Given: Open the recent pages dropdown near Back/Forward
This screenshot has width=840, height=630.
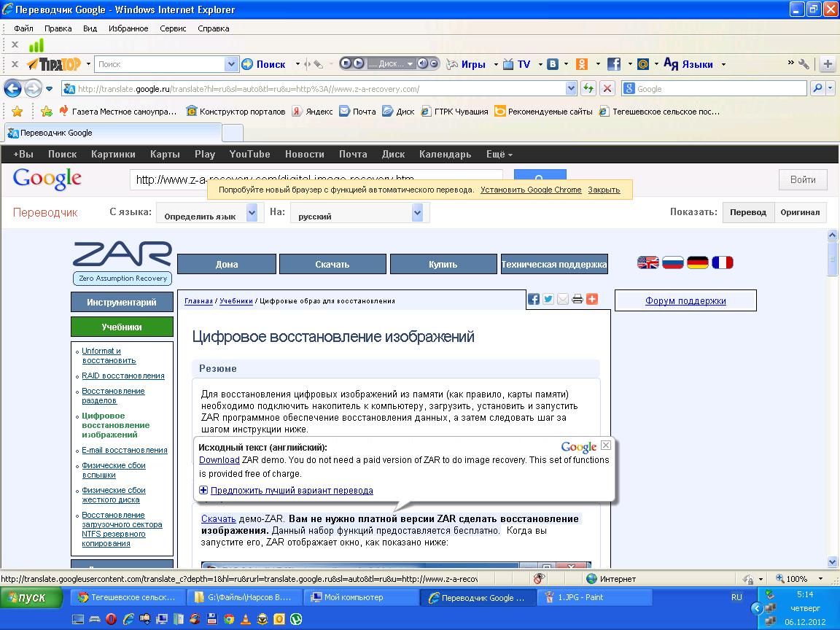Looking at the screenshot, I should coord(50,88).
